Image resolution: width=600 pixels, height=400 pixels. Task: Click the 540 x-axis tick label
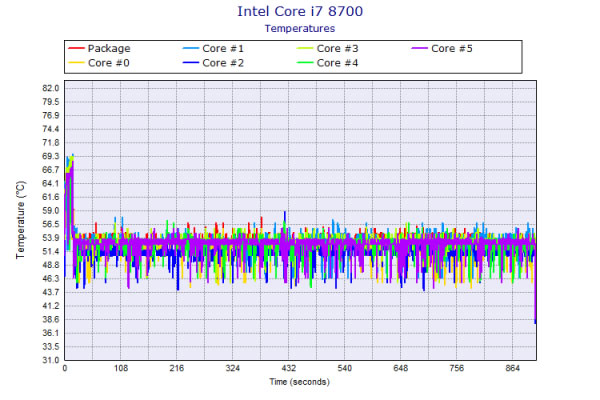345,368
